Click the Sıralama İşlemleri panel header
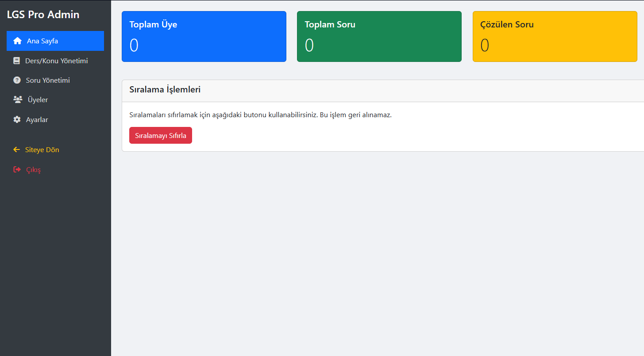The height and width of the screenshot is (356, 644). (x=165, y=90)
